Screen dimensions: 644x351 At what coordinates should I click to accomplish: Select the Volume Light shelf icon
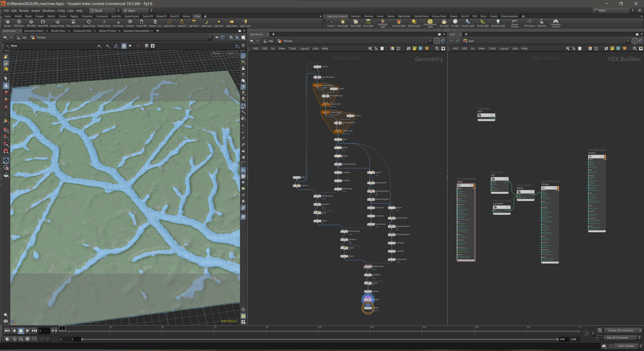pyautogui.click(x=399, y=23)
